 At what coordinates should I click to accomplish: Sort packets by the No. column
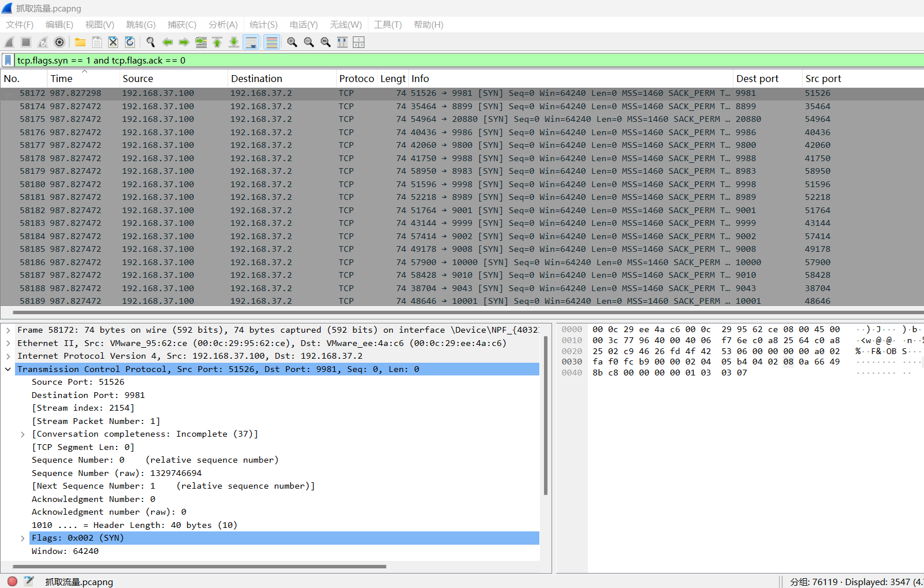[x=23, y=79]
